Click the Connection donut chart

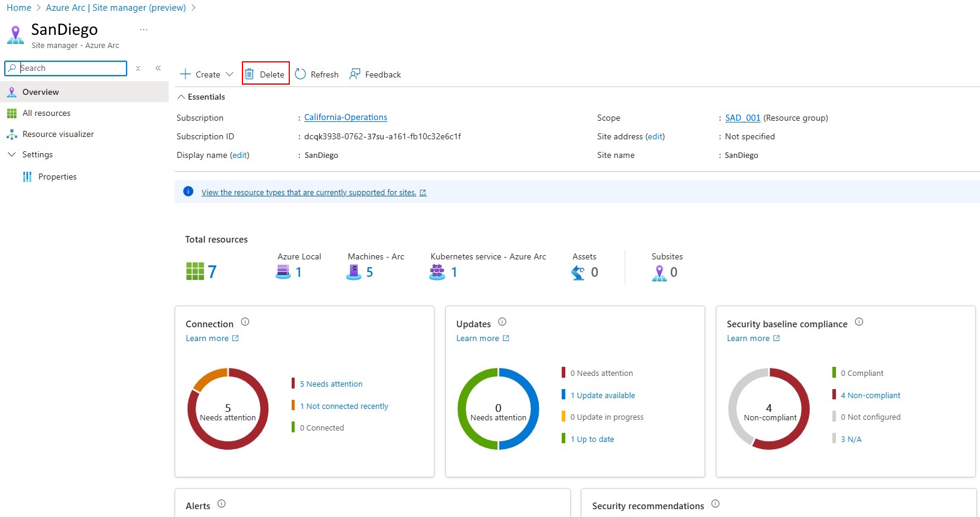pyautogui.click(x=228, y=409)
